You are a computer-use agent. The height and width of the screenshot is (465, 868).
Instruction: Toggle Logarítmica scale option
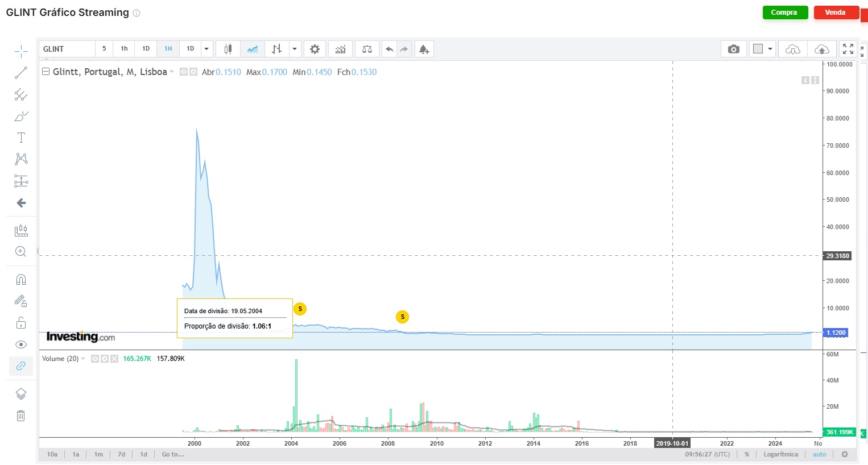780,454
